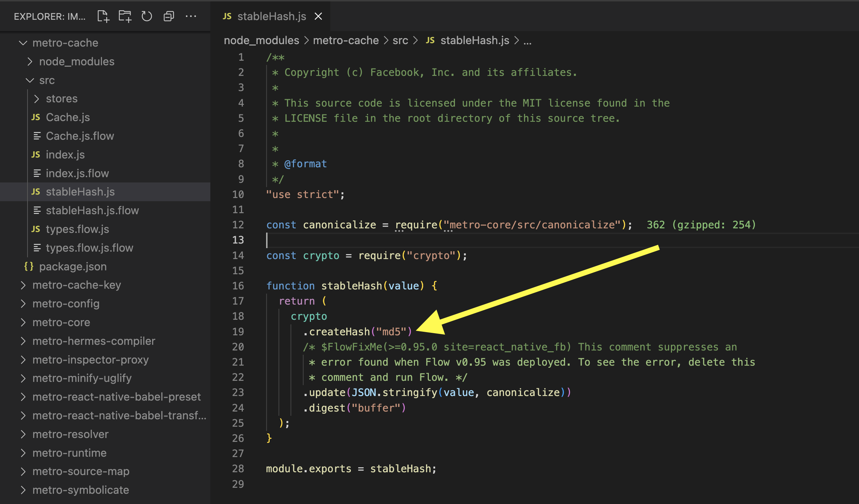Click src breadcrumb segment
Viewport: 859px width, 504px height.
pos(400,41)
